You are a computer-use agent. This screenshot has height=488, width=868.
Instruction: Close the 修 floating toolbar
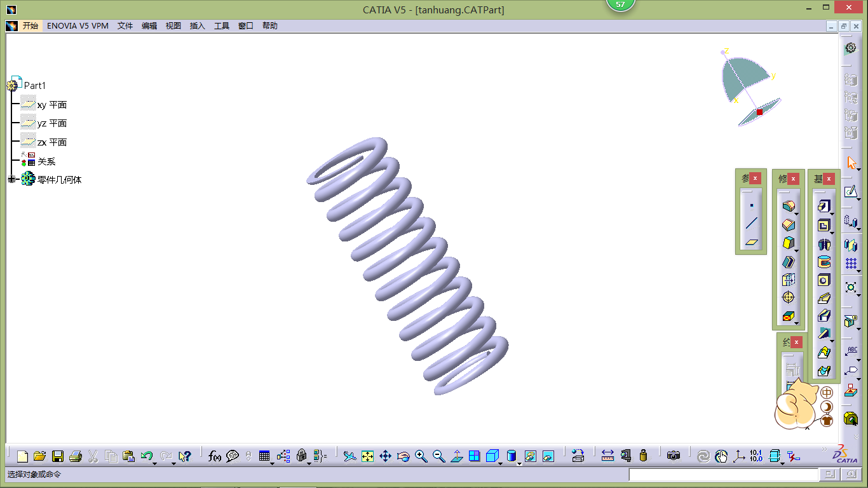pyautogui.click(x=794, y=179)
